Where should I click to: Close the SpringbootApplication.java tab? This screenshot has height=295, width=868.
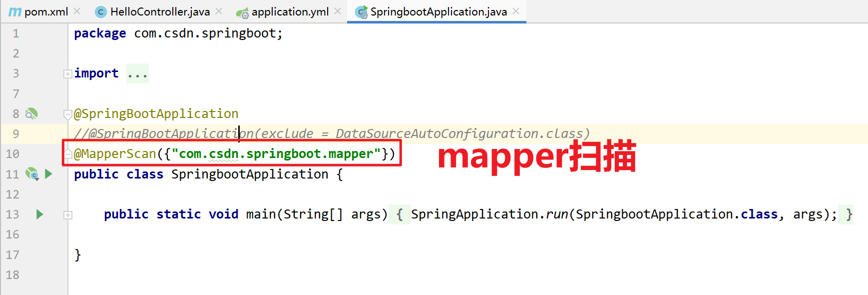[516, 11]
